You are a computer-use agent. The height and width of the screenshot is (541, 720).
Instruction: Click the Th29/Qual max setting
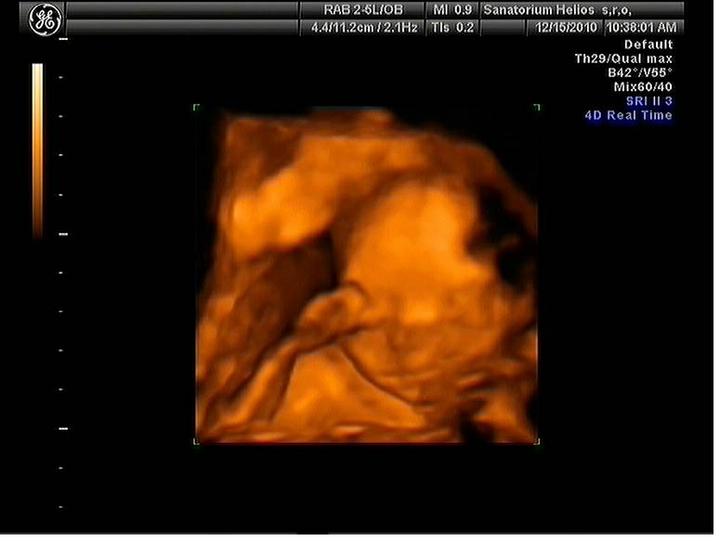[623, 59]
